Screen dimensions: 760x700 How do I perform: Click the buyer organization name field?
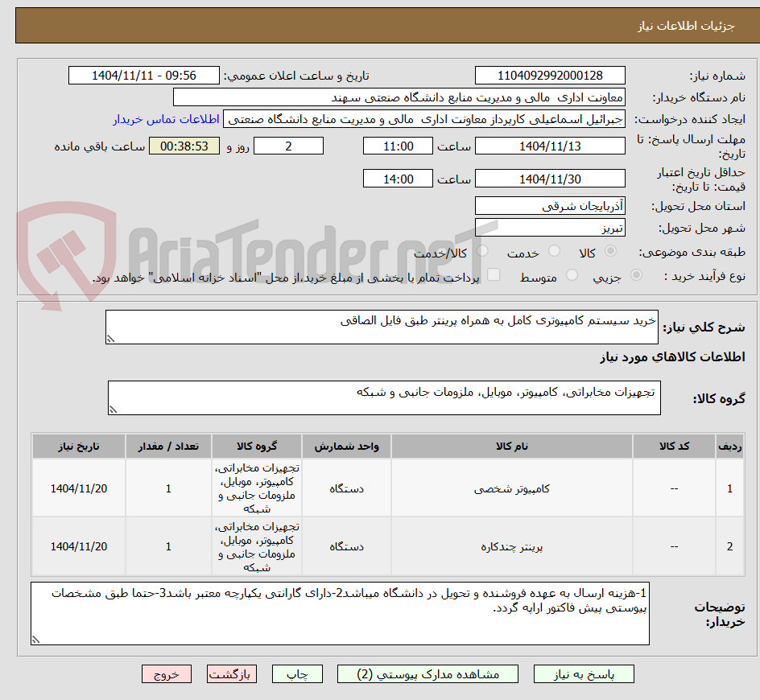399,97
